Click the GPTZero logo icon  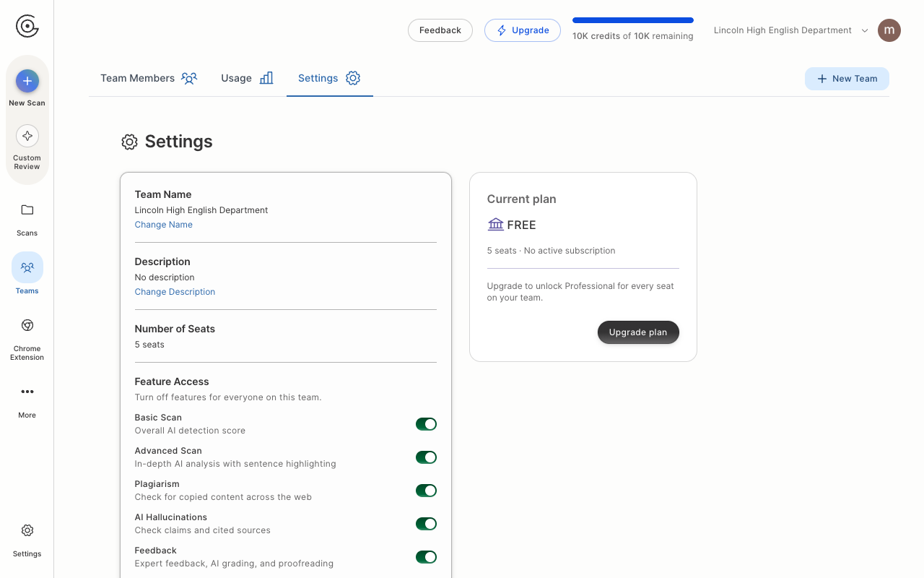[x=27, y=27]
